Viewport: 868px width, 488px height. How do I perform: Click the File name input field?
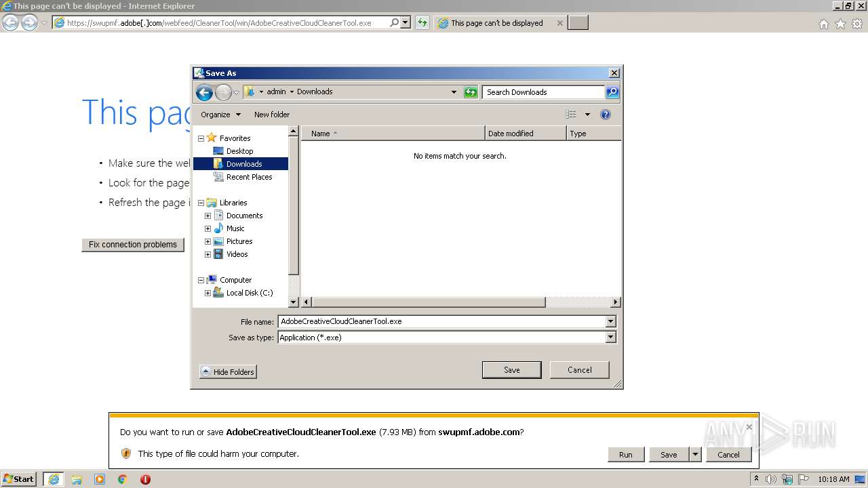[x=441, y=321]
